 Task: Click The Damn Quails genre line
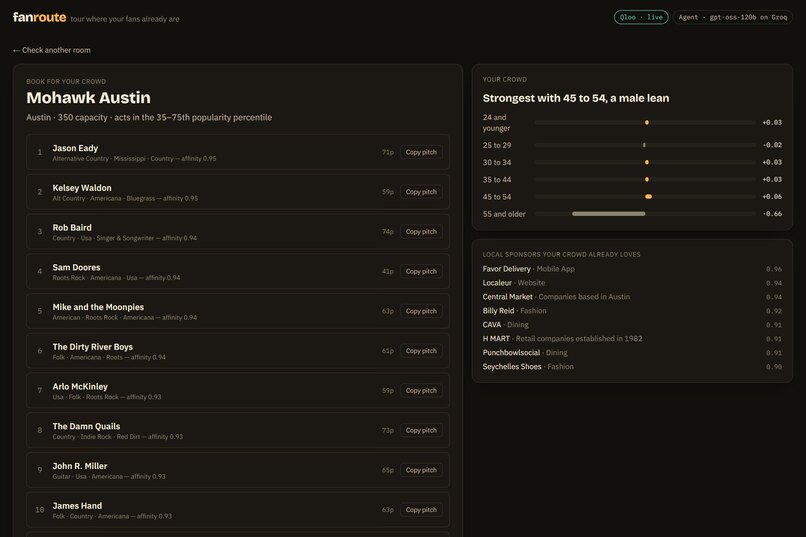point(118,437)
